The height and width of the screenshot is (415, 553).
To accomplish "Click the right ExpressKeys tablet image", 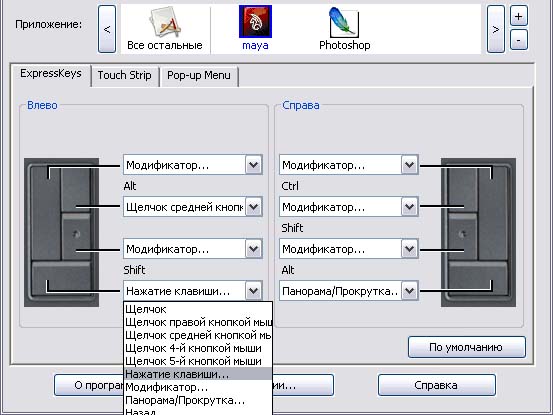I will (x=478, y=232).
